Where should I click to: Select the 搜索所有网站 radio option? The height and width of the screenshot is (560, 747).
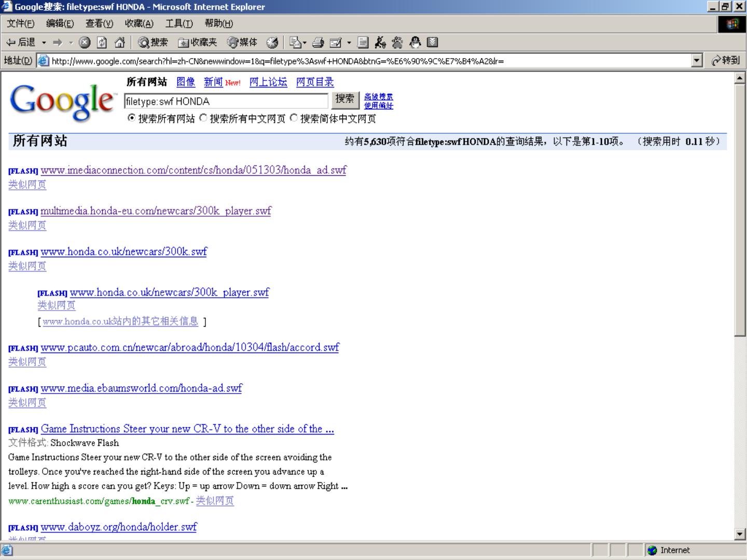[x=131, y=118]
